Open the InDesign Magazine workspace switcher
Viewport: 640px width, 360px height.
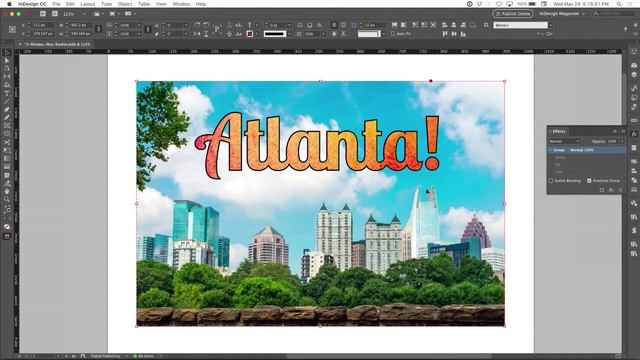click(562, 14)
